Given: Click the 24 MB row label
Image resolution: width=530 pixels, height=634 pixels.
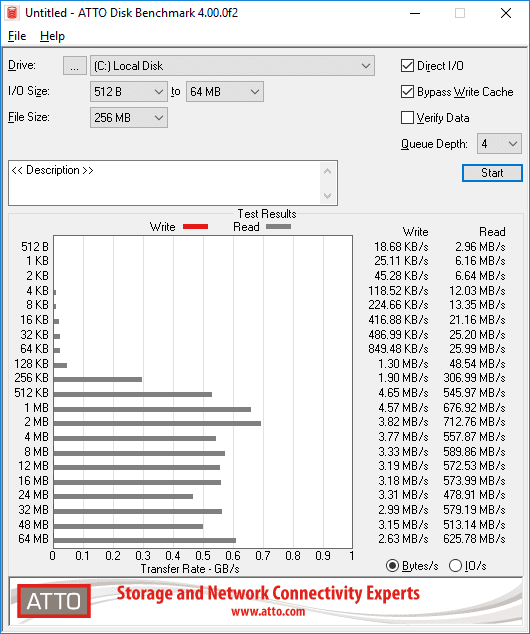Looking at the screenshot, I should 34,495.
